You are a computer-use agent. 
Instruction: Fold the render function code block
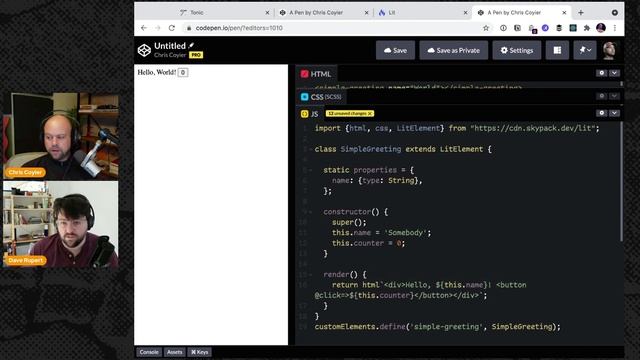pos(310,275)
